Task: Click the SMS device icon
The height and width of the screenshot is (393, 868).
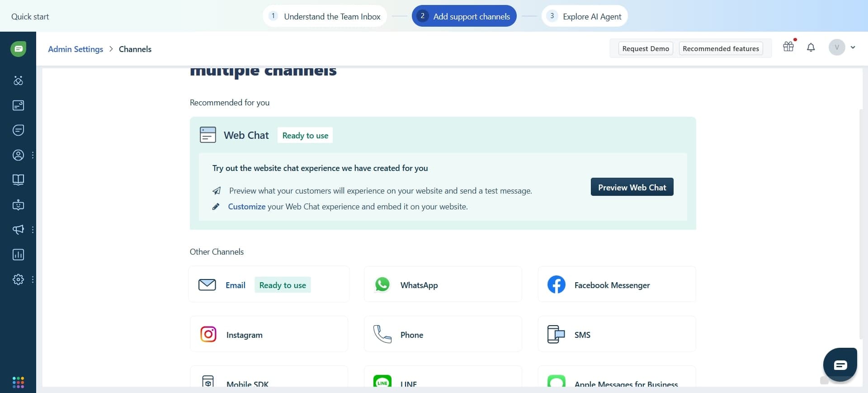Action: click(556, 334)
